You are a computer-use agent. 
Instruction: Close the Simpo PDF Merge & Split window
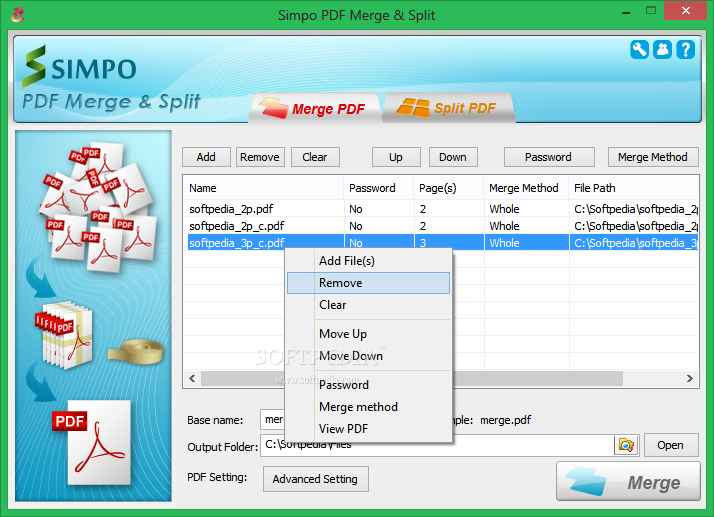686,11
